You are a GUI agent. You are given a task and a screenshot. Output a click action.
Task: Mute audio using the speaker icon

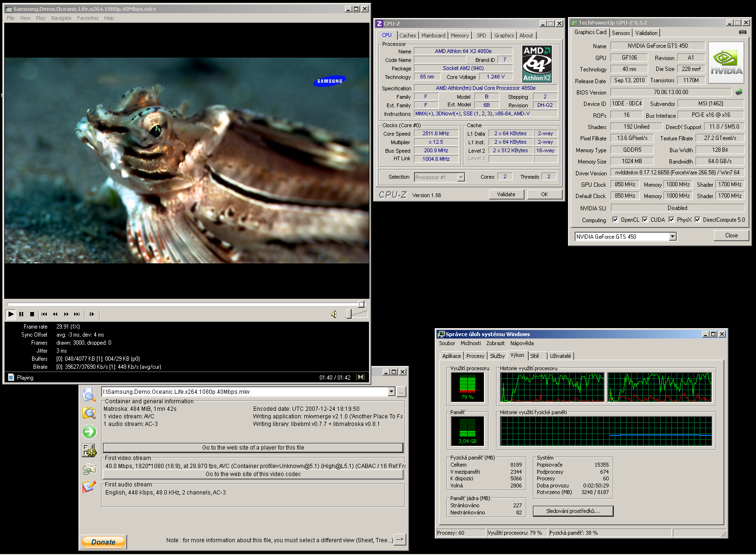(x=334, y=314)
